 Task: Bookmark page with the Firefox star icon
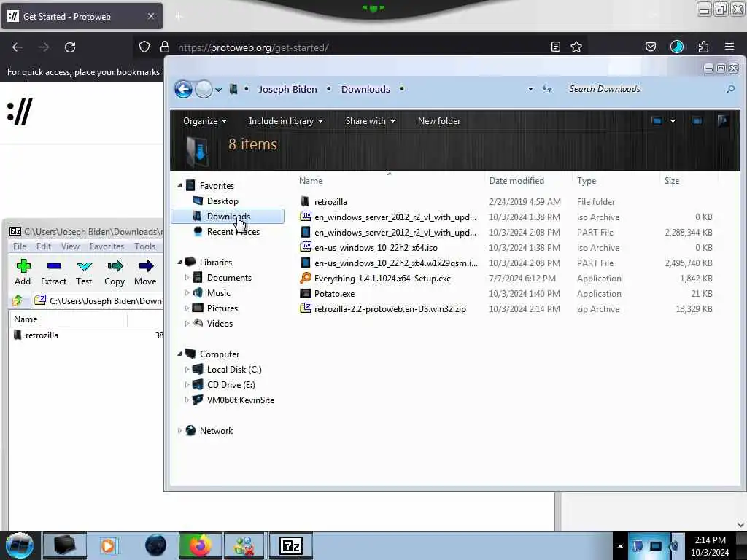pos(576,47)
